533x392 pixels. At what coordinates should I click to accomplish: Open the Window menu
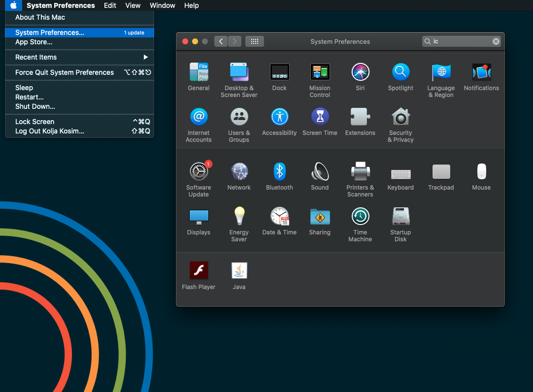pos(163,5)
